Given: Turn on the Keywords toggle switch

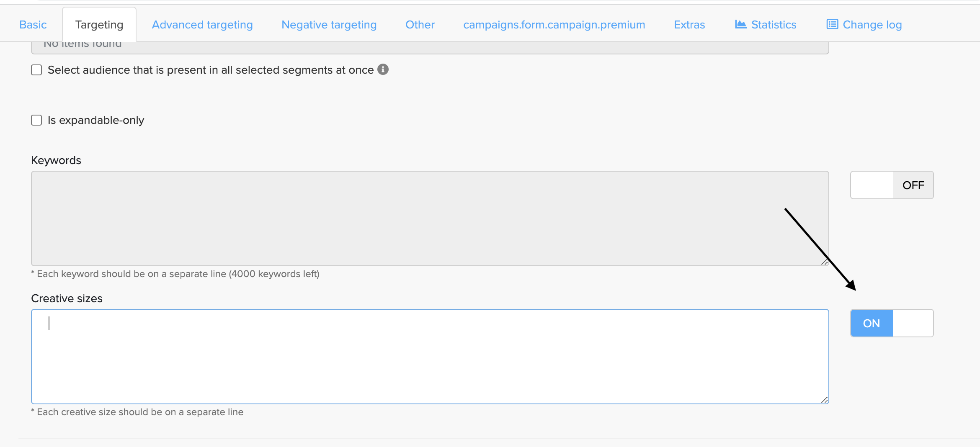Looking at the screenshot, I should (892, 185).
